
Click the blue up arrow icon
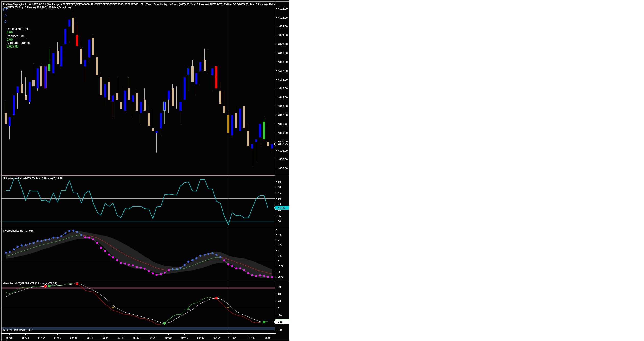click(5, 16)
